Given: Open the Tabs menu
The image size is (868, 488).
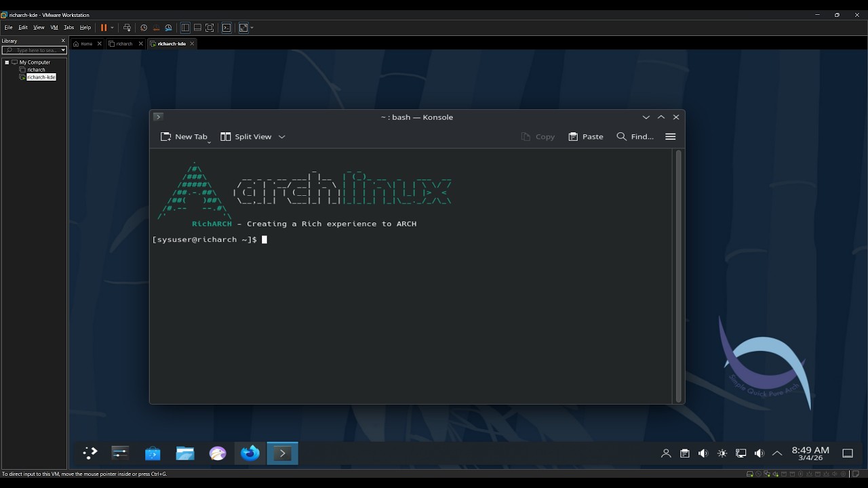Looking at the screenshot, I should (69, 28).
